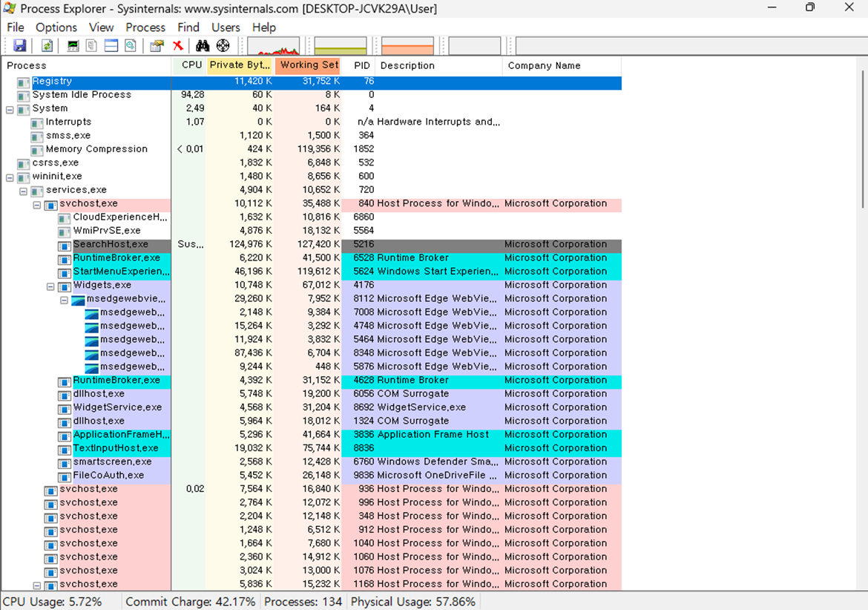Select the Interrupts row
This screenshot has width=868, height=610.
(x=312, y=122)
